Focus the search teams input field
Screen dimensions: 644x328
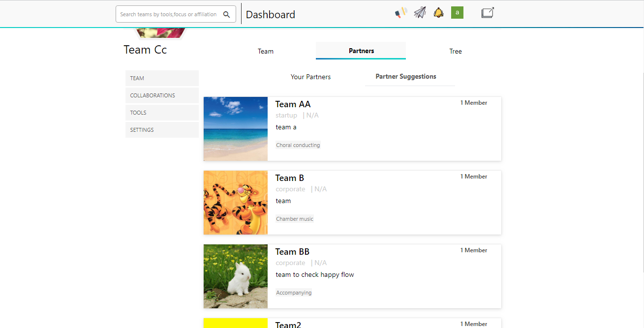(x=169, y=14)
